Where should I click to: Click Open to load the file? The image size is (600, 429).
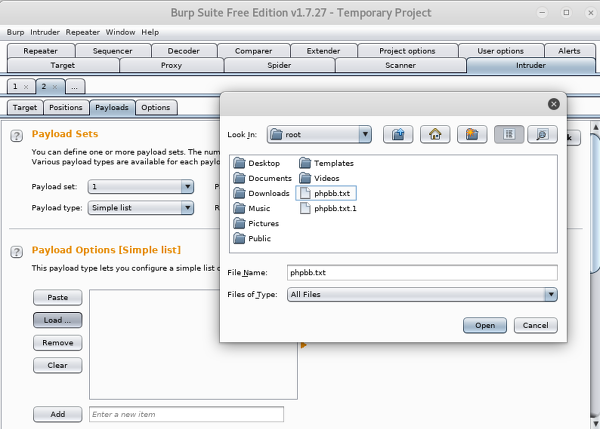click(x=485, y=326)
